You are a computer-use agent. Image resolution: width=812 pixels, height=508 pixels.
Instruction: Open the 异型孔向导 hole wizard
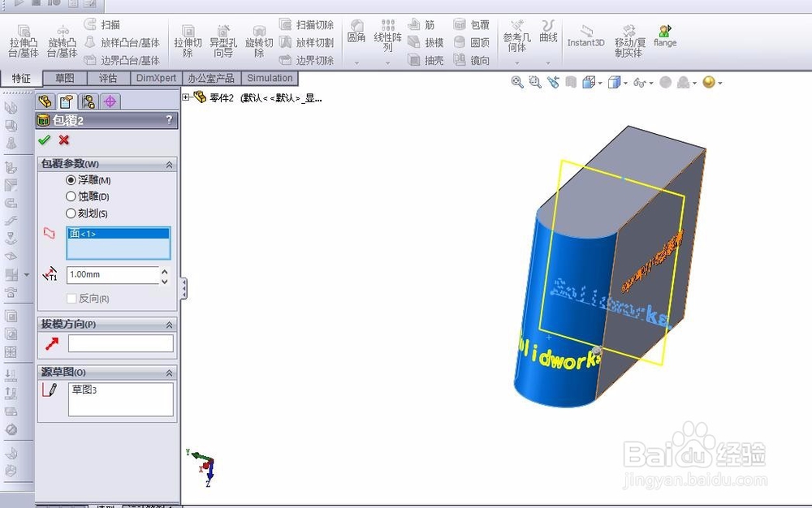(223, 41)
